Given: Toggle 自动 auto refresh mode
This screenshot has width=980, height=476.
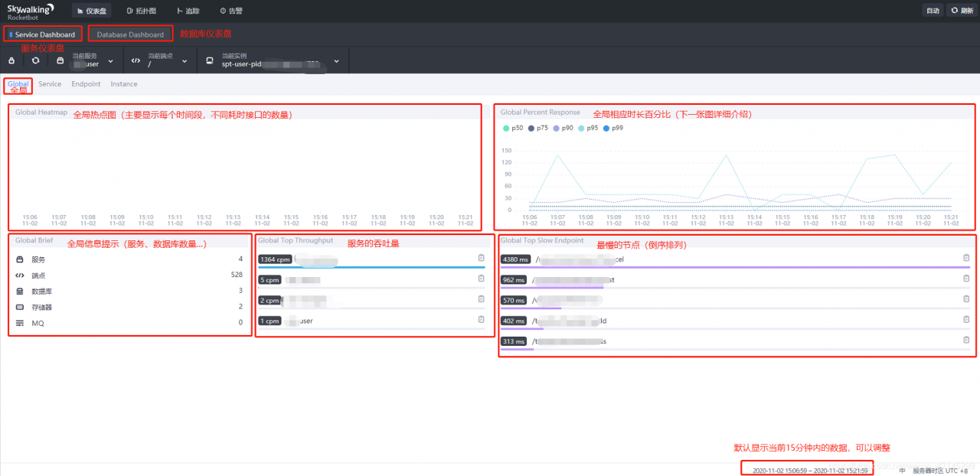Looking at the screenshot, I should 933,11.
